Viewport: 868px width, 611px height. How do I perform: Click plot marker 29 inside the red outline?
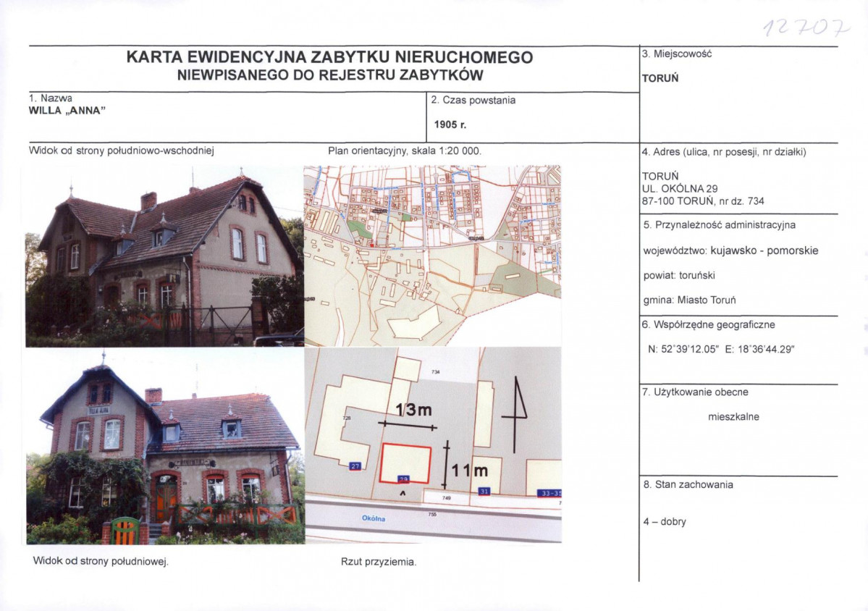pos(403,480)
